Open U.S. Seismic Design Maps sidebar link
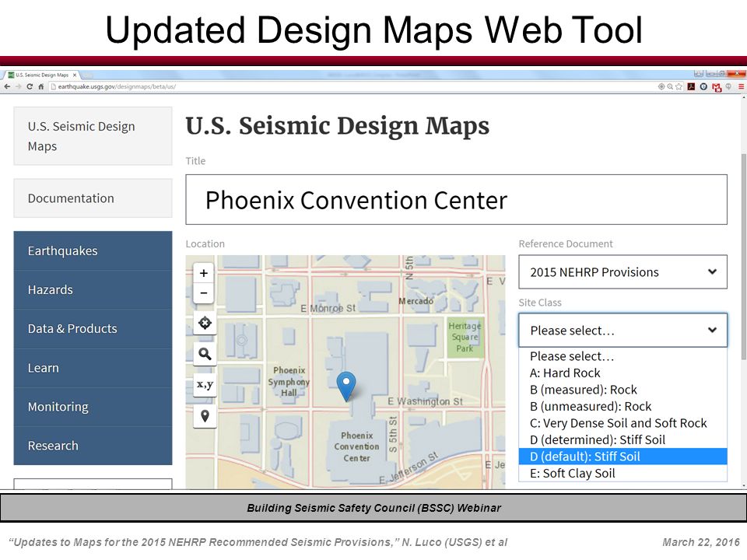Image resolution: width=747 pixels, height=560 pixels. pos(93,136)
